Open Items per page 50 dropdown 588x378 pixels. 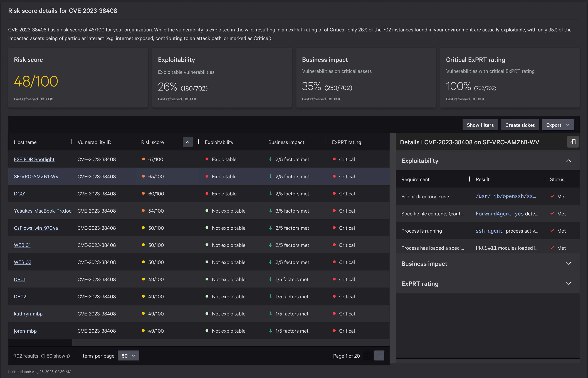tap(128, 356)
